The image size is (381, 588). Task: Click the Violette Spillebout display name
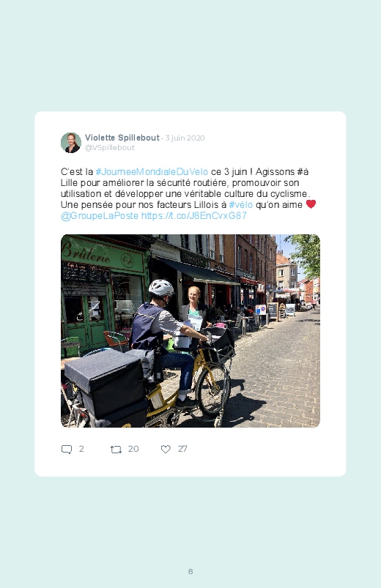click(x=122, y=138)
